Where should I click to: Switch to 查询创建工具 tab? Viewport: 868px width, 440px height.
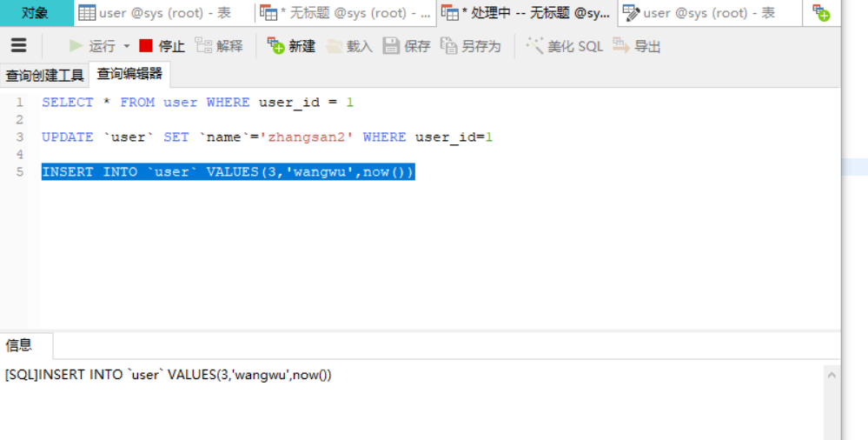coord(44,75)
